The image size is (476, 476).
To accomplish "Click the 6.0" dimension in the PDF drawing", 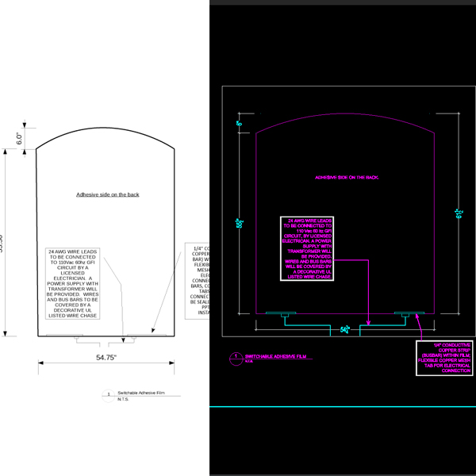I will [x=19, y=138].
